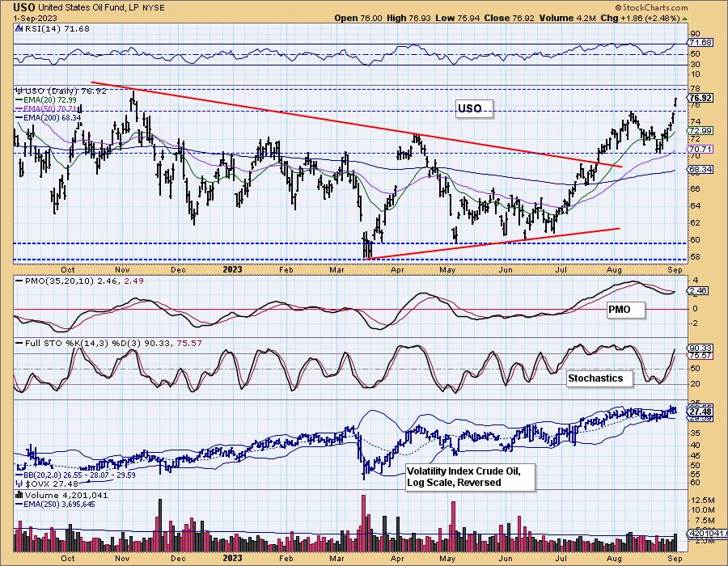This screenshot has width=728, height=566.
Task: Click the Sep label on the bottom volume axis
Action: (675, 558)
